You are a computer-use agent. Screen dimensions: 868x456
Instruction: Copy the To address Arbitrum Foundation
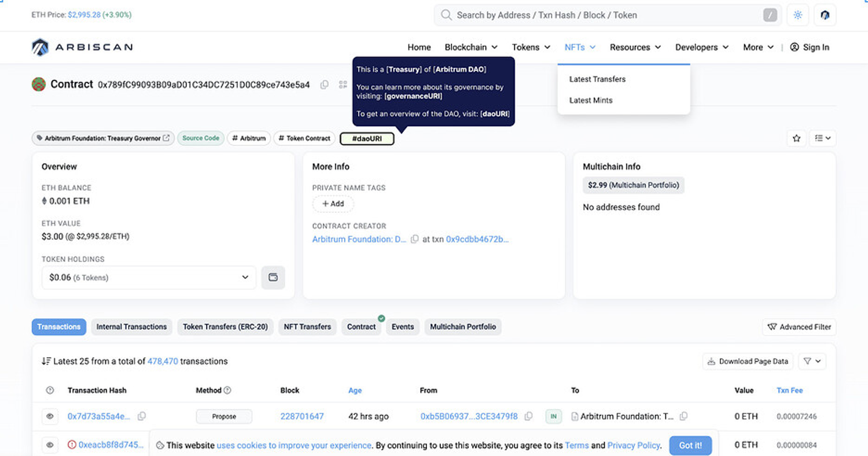683,416
